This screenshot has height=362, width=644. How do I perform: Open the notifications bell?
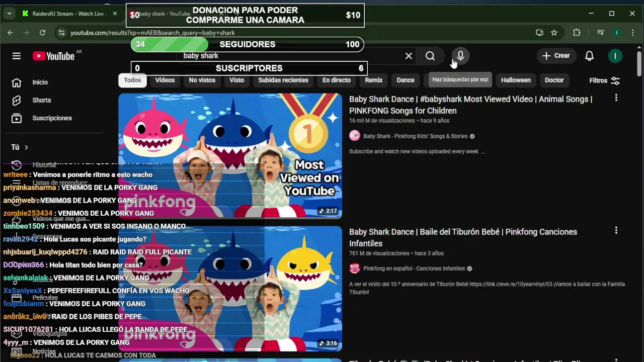589,56
